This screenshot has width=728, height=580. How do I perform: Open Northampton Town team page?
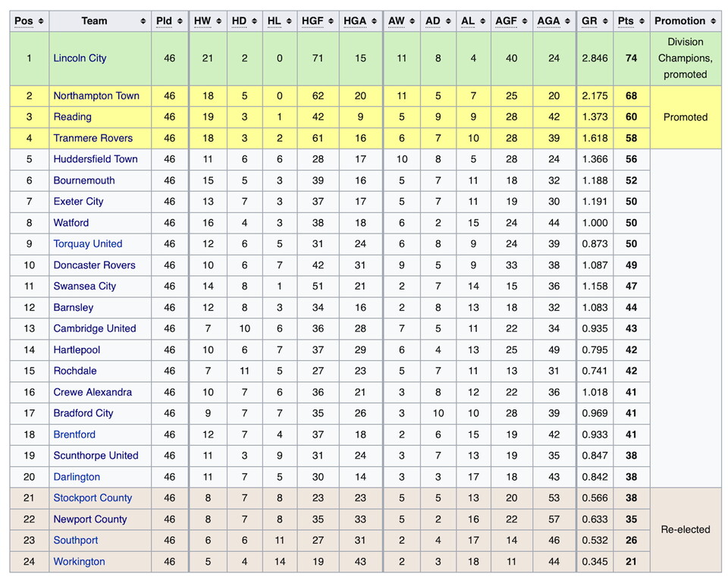tap(96, 96)
